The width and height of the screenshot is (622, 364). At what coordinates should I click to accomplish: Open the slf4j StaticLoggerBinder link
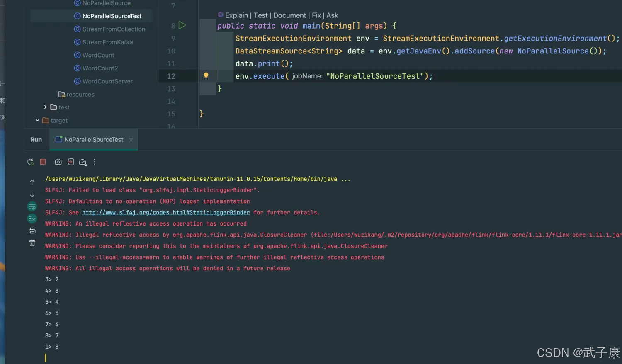[166, 213]
